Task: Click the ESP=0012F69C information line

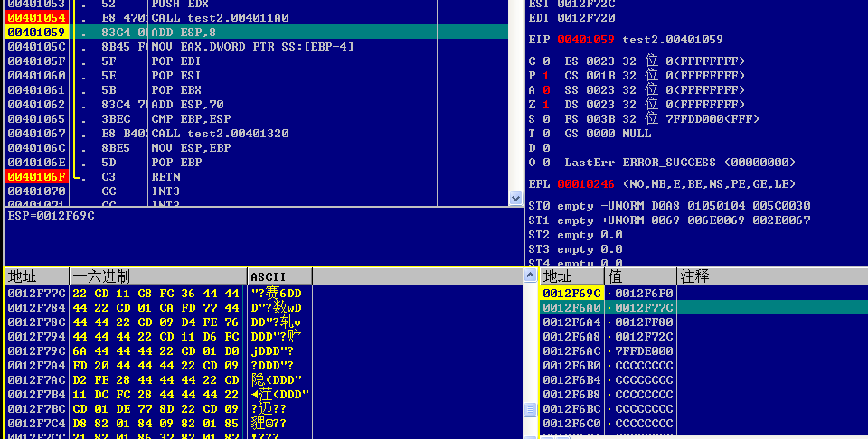Action: coord(51,216)
